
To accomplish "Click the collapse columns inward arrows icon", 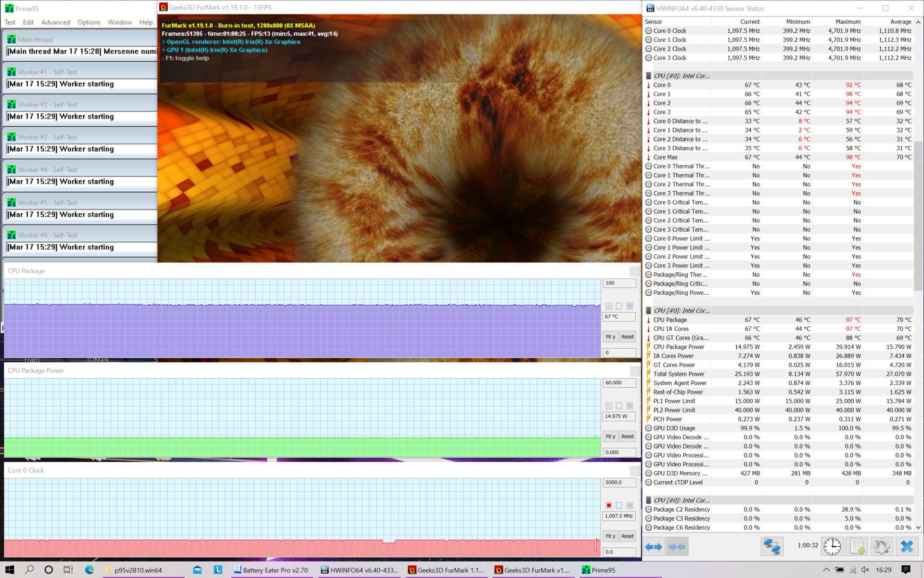I will tap(677, 547).
